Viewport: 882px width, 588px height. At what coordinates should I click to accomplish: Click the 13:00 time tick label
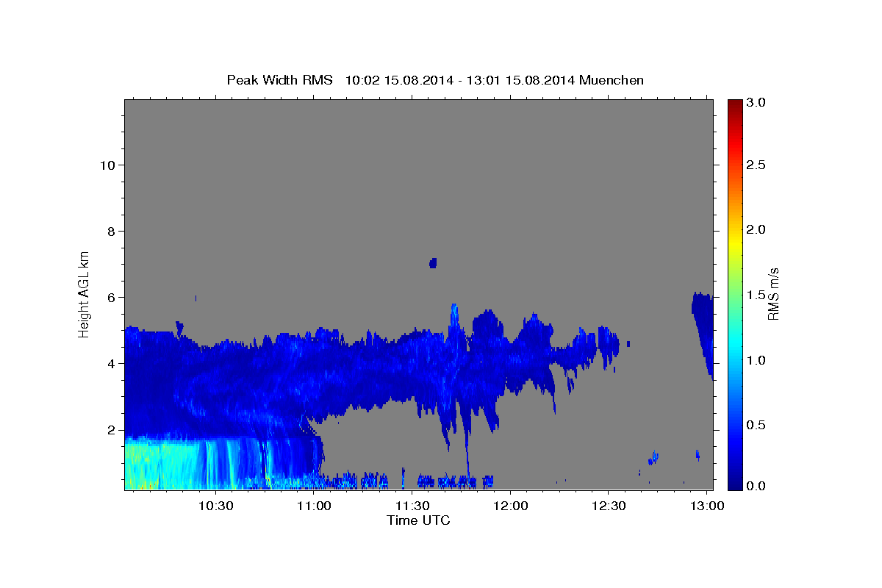tap(707, 506)
